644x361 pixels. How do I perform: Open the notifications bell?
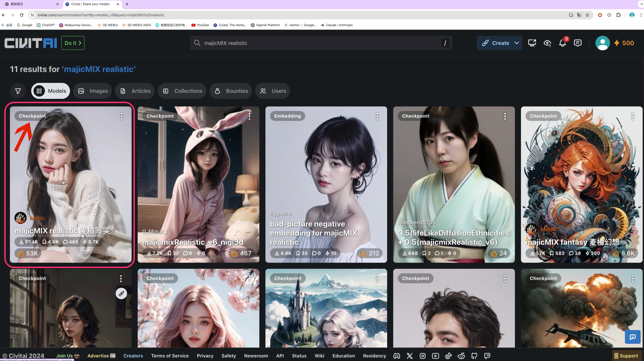click(x=563, y=43)
